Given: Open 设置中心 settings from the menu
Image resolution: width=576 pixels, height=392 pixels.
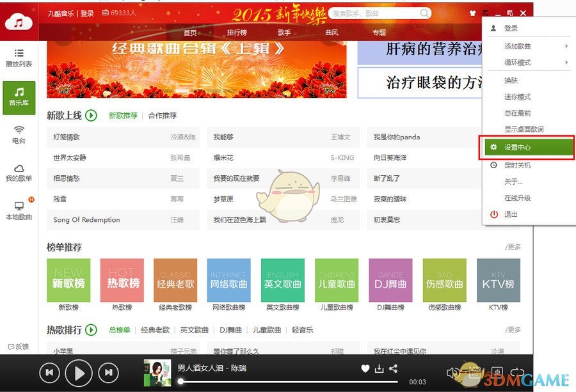Looking at the screenshot, I should (520, 147).
